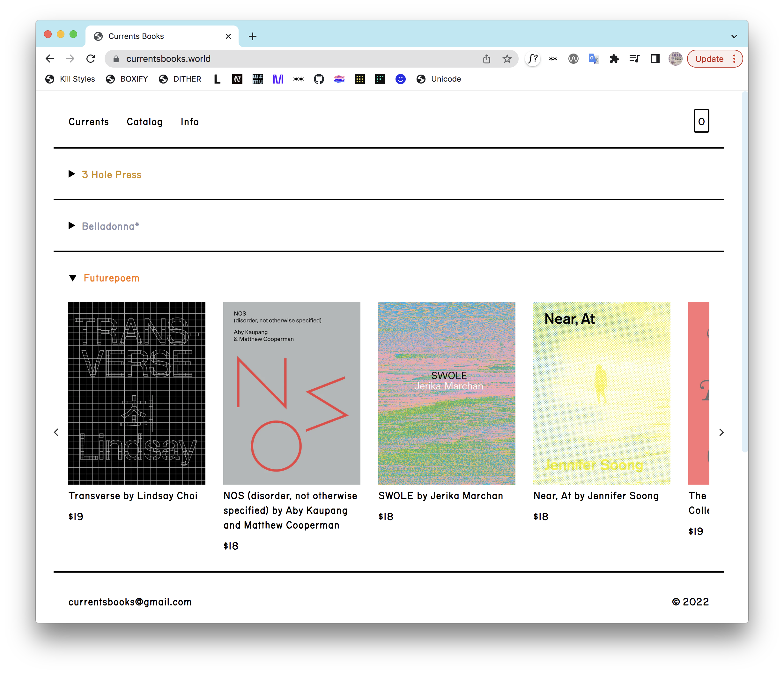Open the Catalog nav item
The height and width of the screenshot is (674, 784).
tap(144, 122)
